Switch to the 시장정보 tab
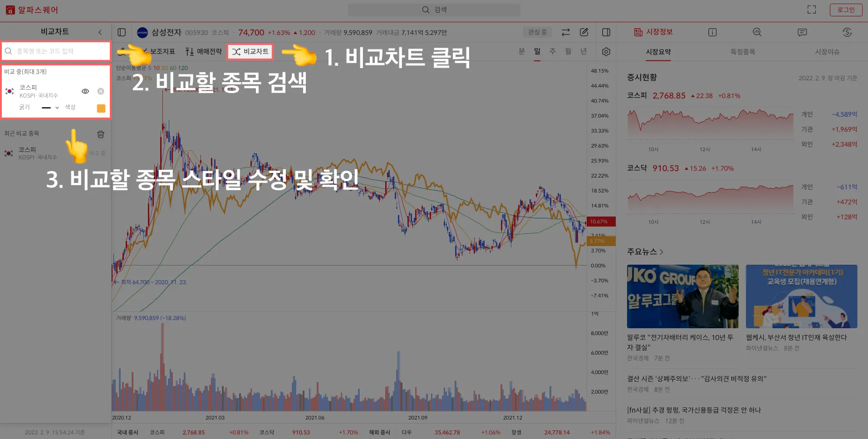Viewport: 868px width, 439px height. [x=653, y=32]
